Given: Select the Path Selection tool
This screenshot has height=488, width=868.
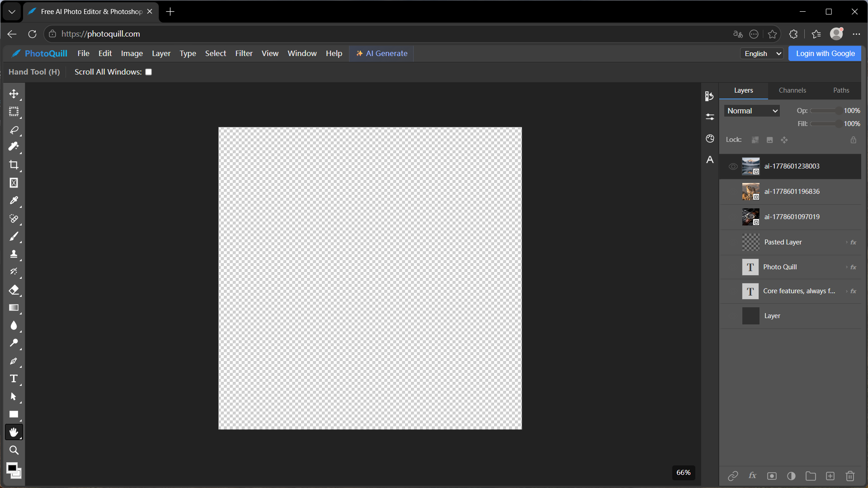Looking at the screenshot, I should (14, 397).
